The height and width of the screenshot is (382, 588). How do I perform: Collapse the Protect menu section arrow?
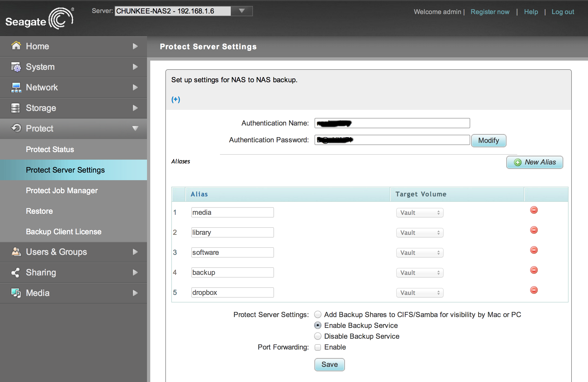pyautogui.click(x=135, y=129)
